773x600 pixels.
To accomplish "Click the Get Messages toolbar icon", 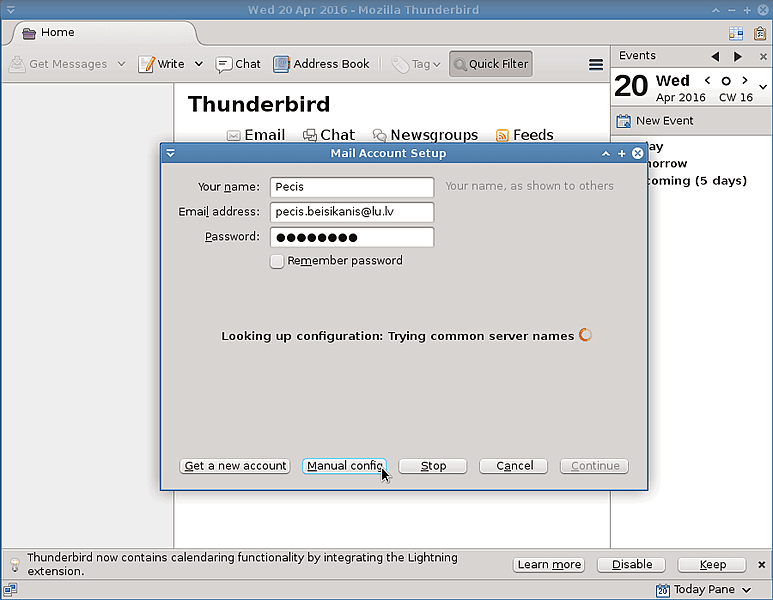I will (x=18, y=64).
